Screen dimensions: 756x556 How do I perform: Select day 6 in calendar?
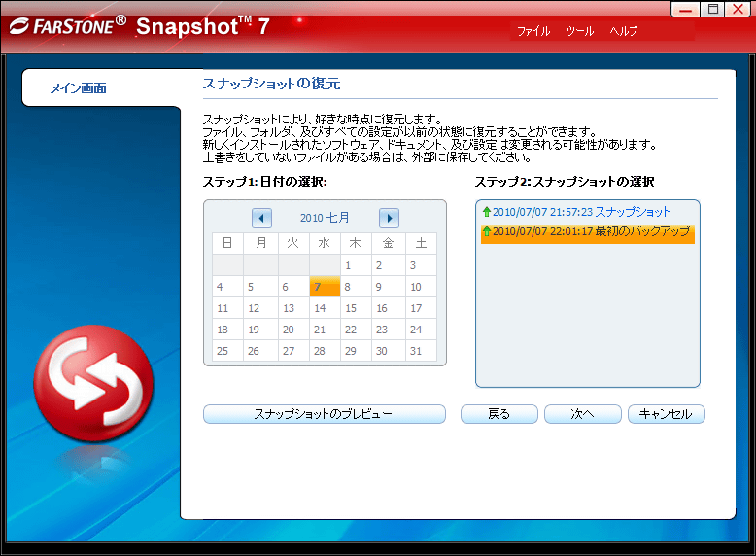pos(293,287)
